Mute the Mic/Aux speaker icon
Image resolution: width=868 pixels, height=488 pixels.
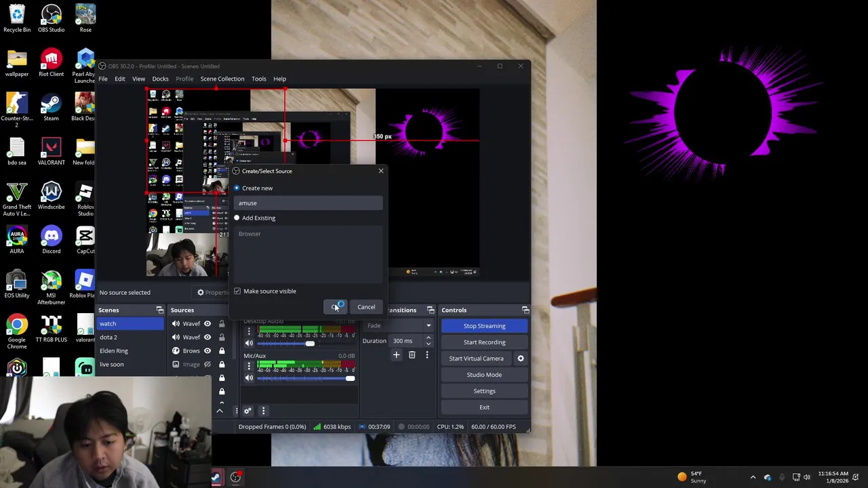coord(249,378)
